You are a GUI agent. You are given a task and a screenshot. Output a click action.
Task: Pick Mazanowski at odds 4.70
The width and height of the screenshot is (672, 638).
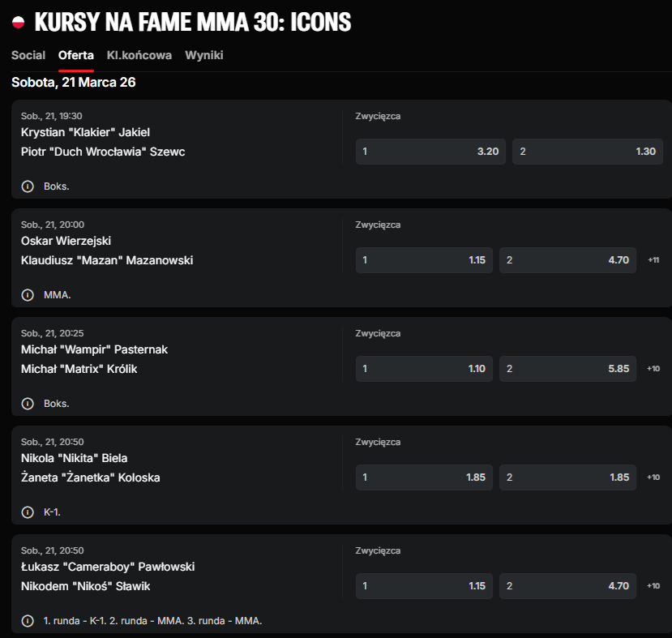567,260
